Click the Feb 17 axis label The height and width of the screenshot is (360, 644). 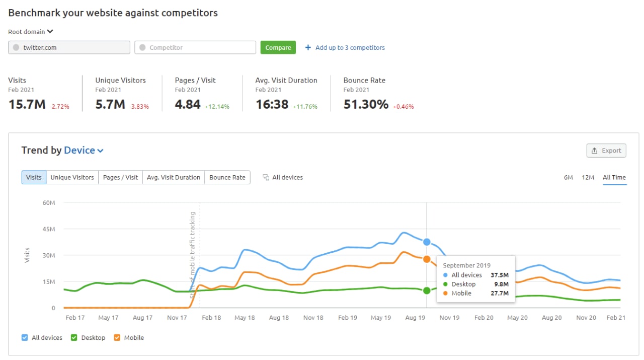(75, 318)
